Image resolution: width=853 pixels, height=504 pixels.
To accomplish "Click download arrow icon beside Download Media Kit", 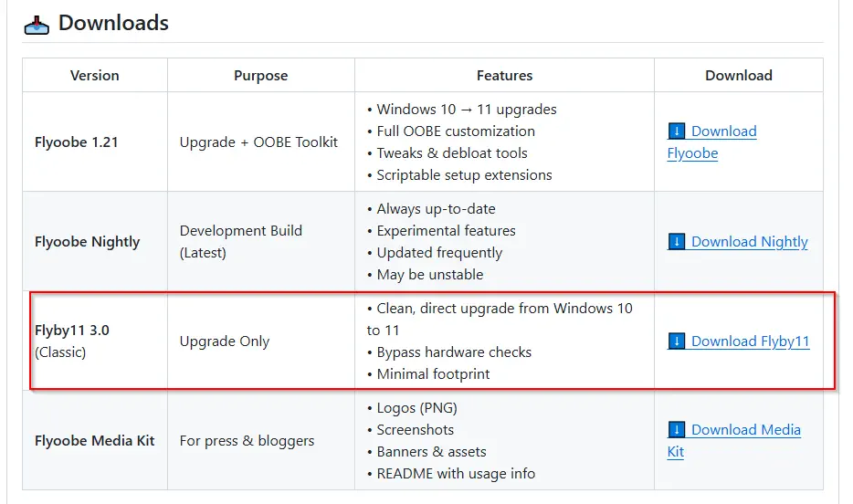I will 676,429.
